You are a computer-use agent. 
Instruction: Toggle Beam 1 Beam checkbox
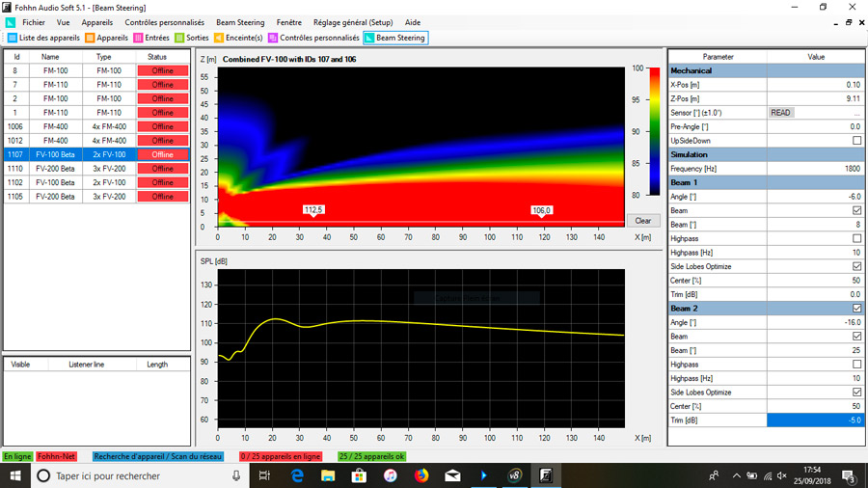tap(856, 210)
